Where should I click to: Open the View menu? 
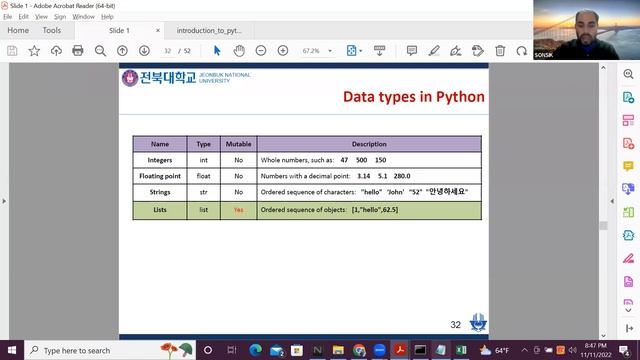(x=41, y=17)
